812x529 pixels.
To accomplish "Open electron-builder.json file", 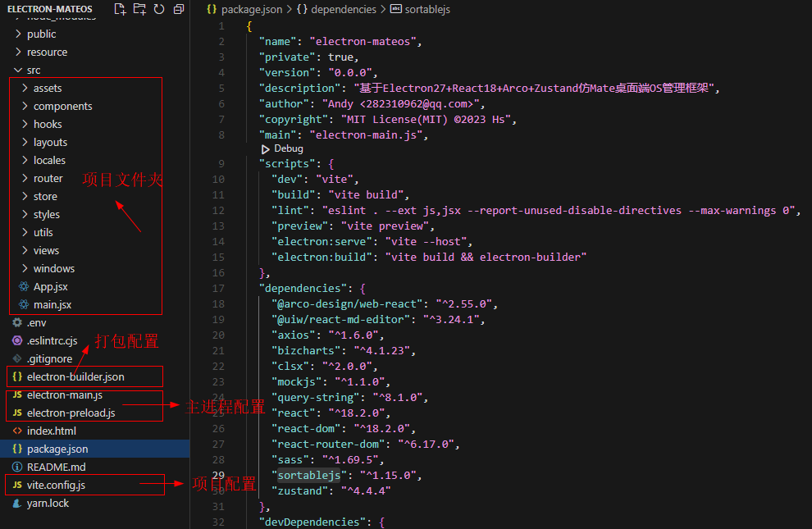I will click(x=75, y=376).
